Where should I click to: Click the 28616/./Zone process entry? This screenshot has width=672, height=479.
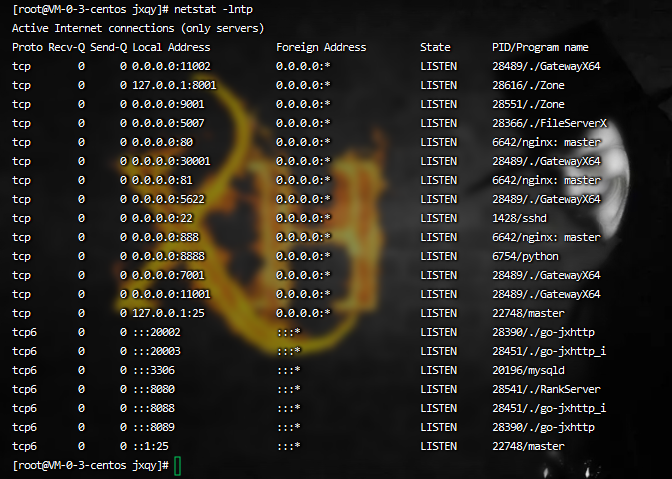coord(527,85)
